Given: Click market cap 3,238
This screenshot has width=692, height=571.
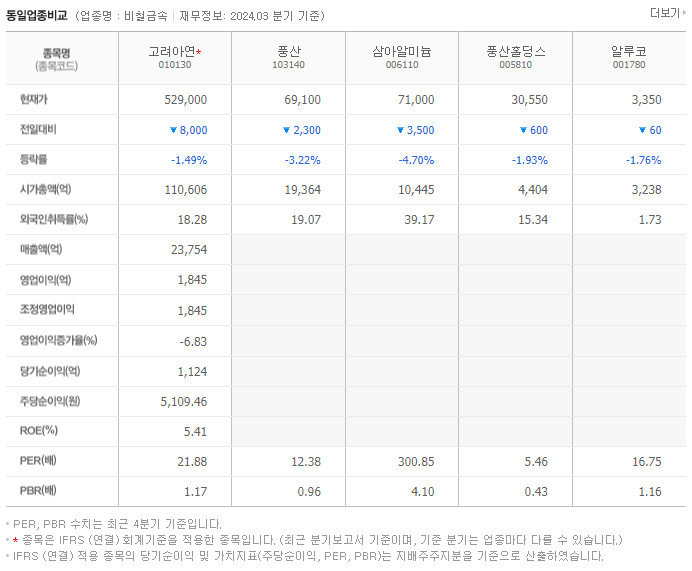Looking at the screenshot, I should pos(647,190).
